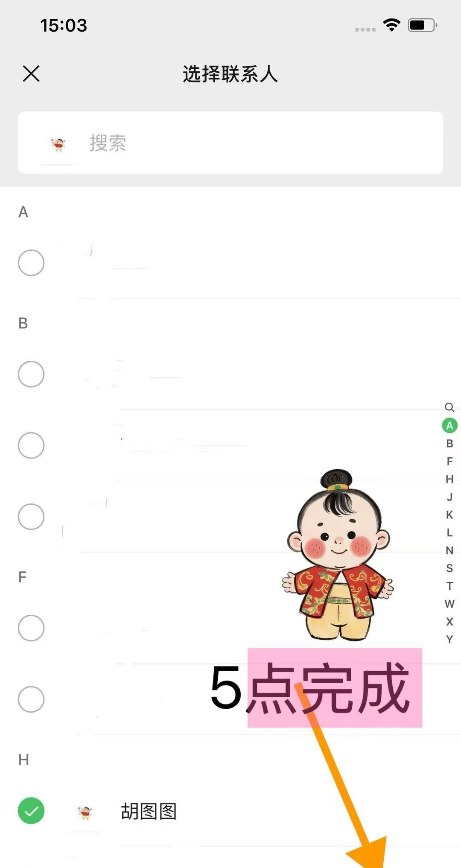Screen dimensions: 461x868
Task: Select first contact under section F
Action: coord(31,628)
